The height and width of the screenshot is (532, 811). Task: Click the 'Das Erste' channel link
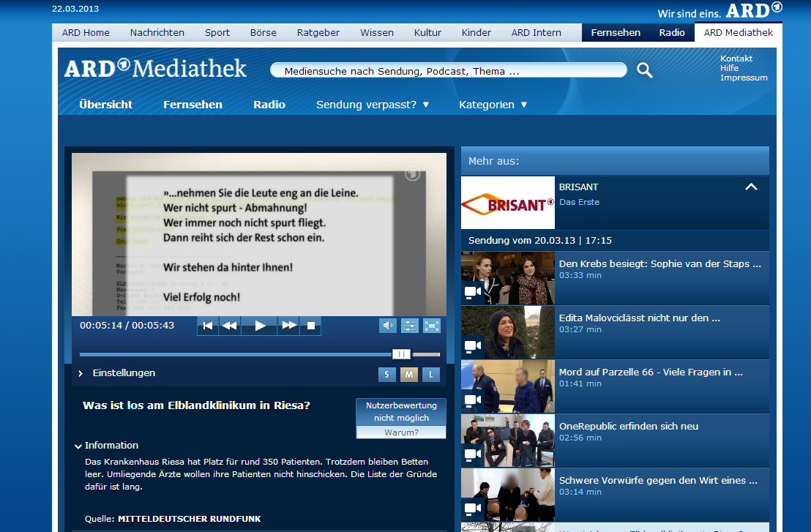(579, 202)
